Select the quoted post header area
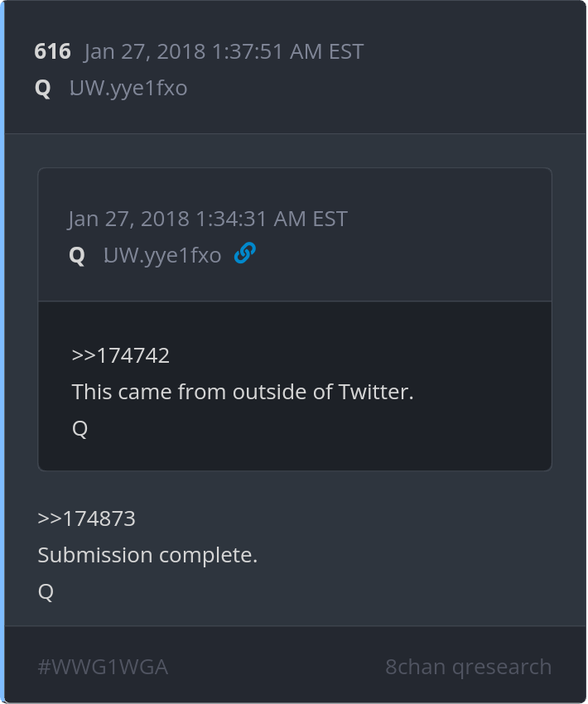 point(295,234)
